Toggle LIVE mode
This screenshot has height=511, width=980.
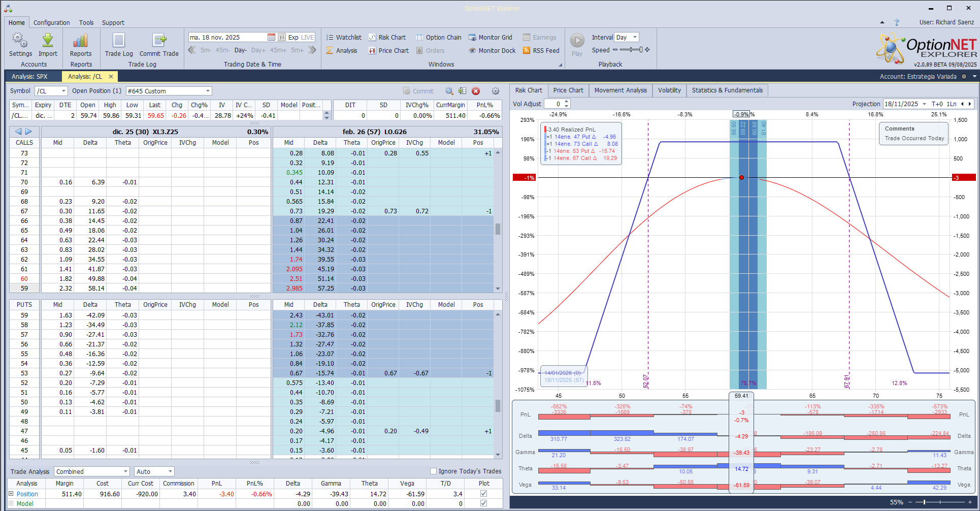[308, 37]
